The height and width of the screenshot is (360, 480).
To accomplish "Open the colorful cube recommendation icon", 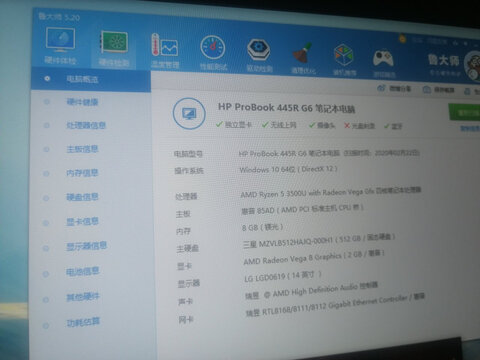I will 344,55.
